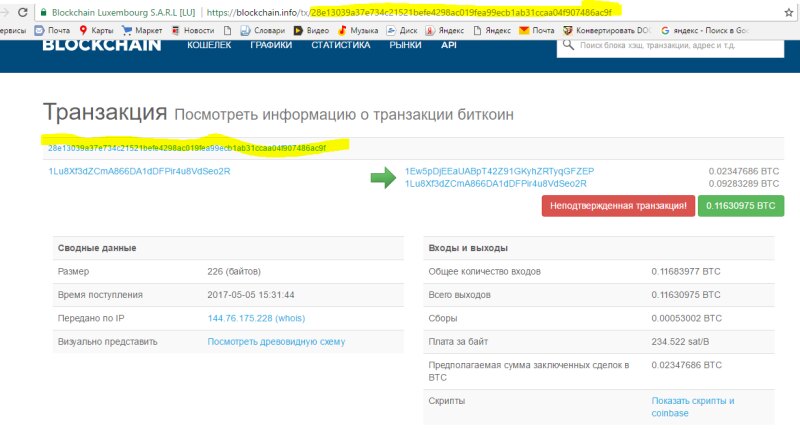Open the Почта bookmark with envelope icon
800x430 pixels.
point(52,31)
